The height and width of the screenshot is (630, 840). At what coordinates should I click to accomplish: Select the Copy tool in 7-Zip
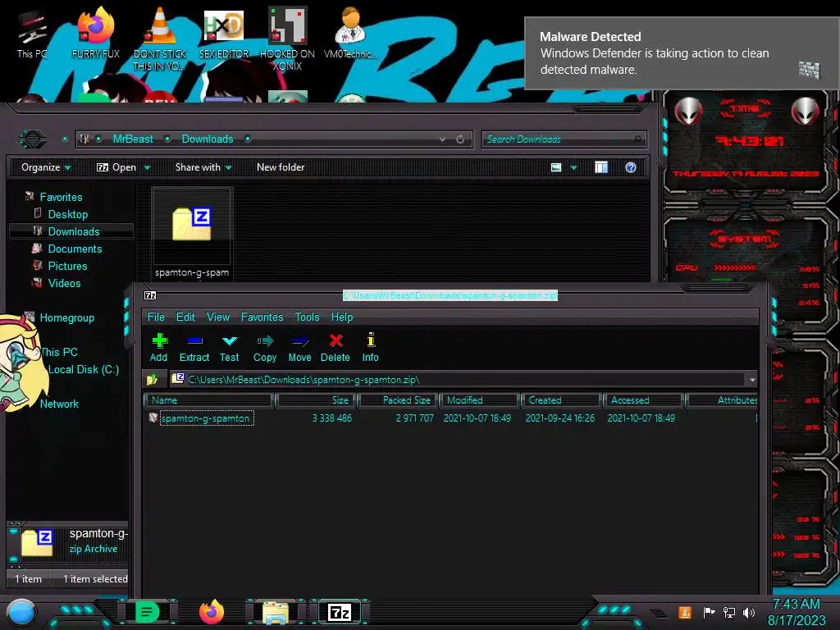click(265, 348)
